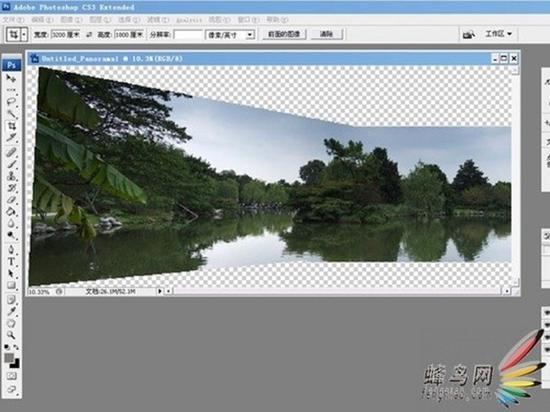Image resolution: width=550 pixels, height=412 pixels.
Task: Select the Pen tool
Action: [11, 250]
